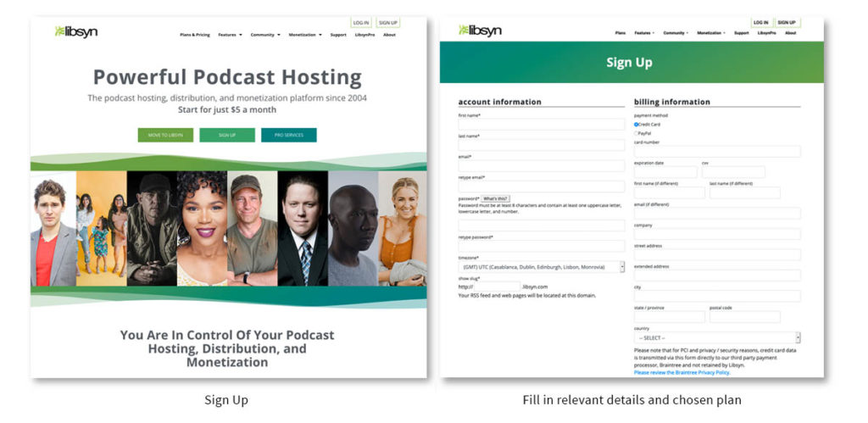
Task: Click top SIGN UP button on home page
Action: [388, 23]
